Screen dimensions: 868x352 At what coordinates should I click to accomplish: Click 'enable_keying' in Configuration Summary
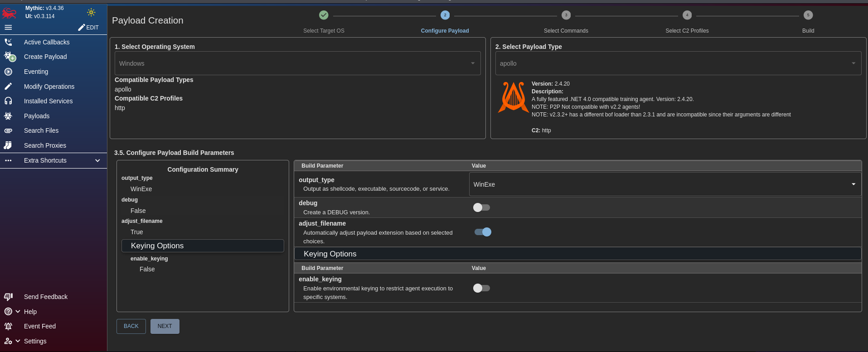[149, 259]
